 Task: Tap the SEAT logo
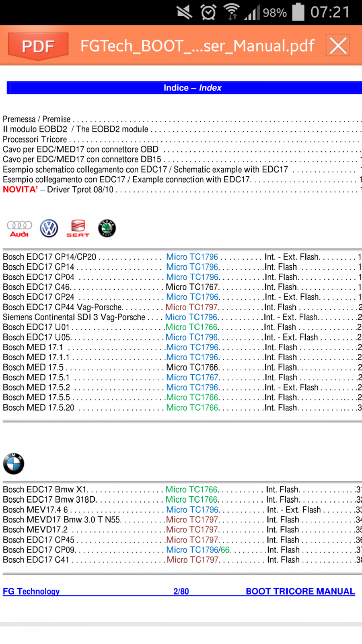(x=78, y=228)
